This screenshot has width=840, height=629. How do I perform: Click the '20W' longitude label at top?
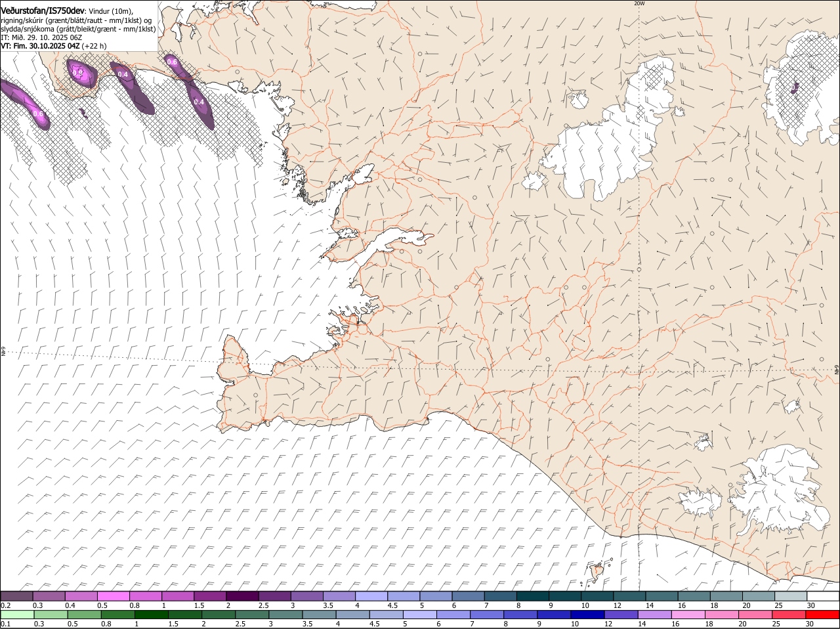click(x=639, y=3)
